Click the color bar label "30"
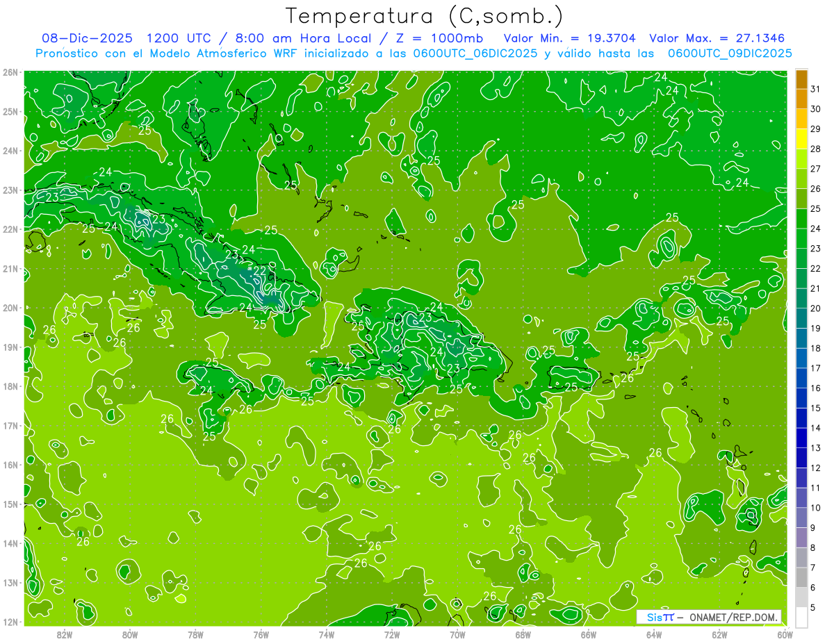This screenshot has width=834, height=644. [x=815, y=109]
